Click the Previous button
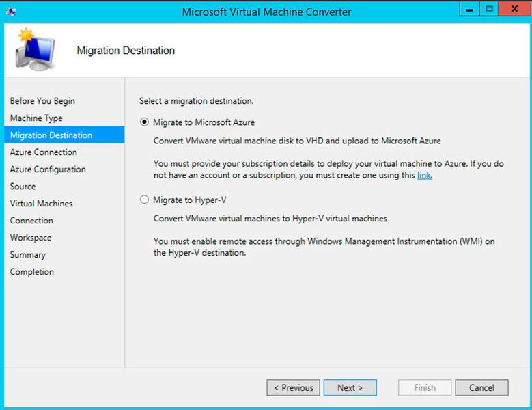This screenshot has width=532, height=410. click(x=293, y=387)
